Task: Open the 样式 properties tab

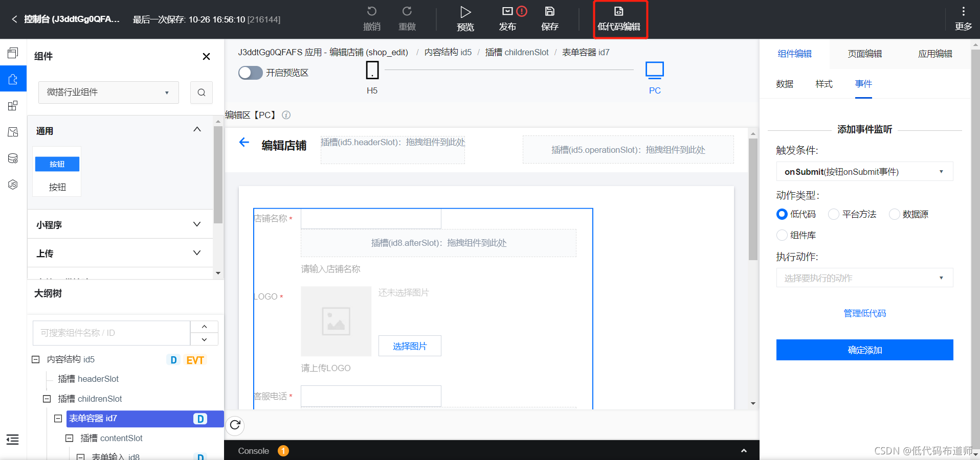Action: click(824, 84)
